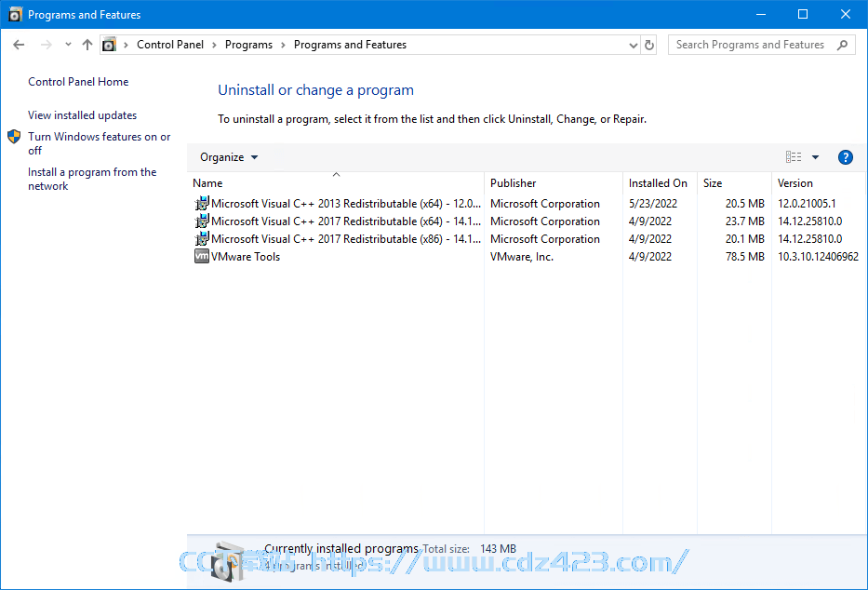Open Install a program from the network
868x590 pixels.
[92, 179]
